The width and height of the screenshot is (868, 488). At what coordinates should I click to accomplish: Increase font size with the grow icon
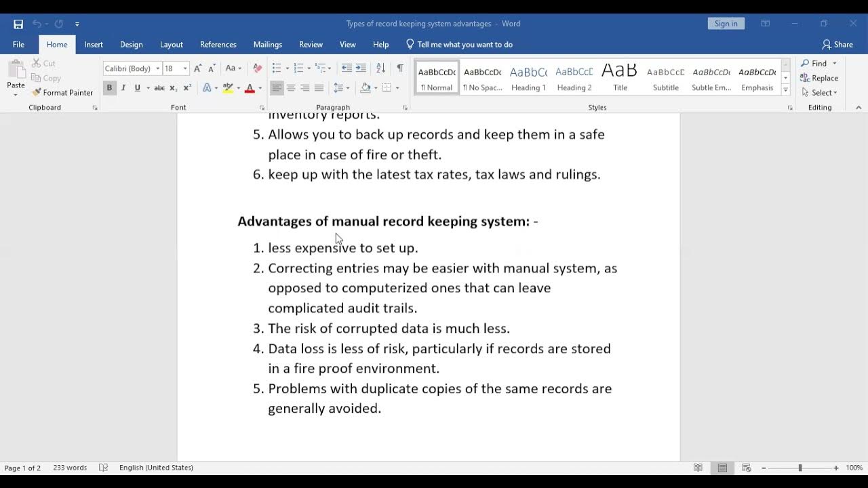tap(197, 68)
